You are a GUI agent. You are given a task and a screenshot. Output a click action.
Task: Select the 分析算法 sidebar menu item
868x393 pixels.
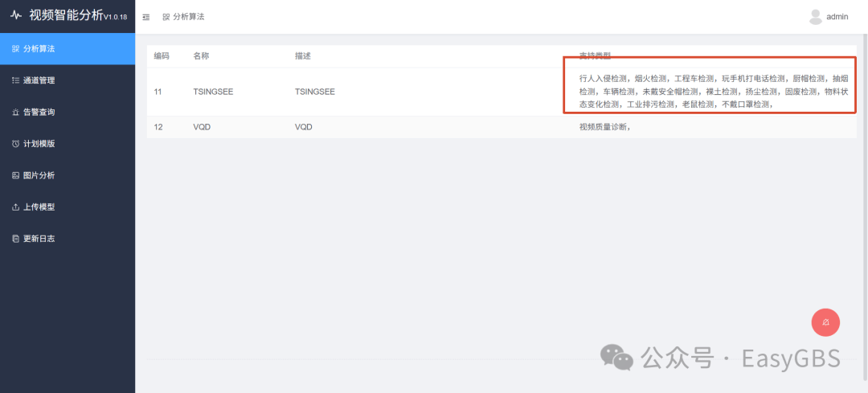click(68, 49)
